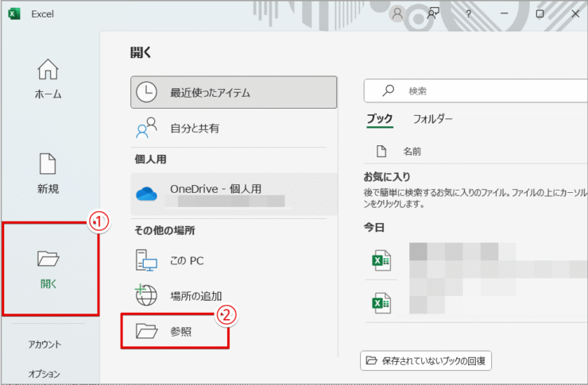Close the Excel window

tap(575, 13)
